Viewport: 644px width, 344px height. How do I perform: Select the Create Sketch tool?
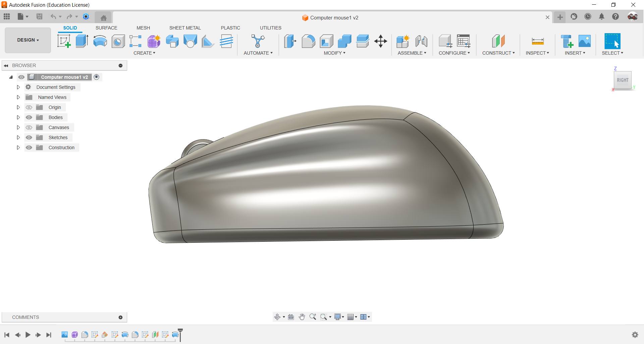click(x=64, y=41)
